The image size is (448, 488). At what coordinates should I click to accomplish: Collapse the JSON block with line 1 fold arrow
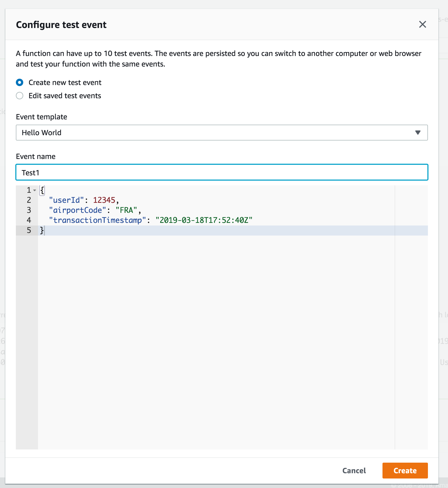pos(35,190)
